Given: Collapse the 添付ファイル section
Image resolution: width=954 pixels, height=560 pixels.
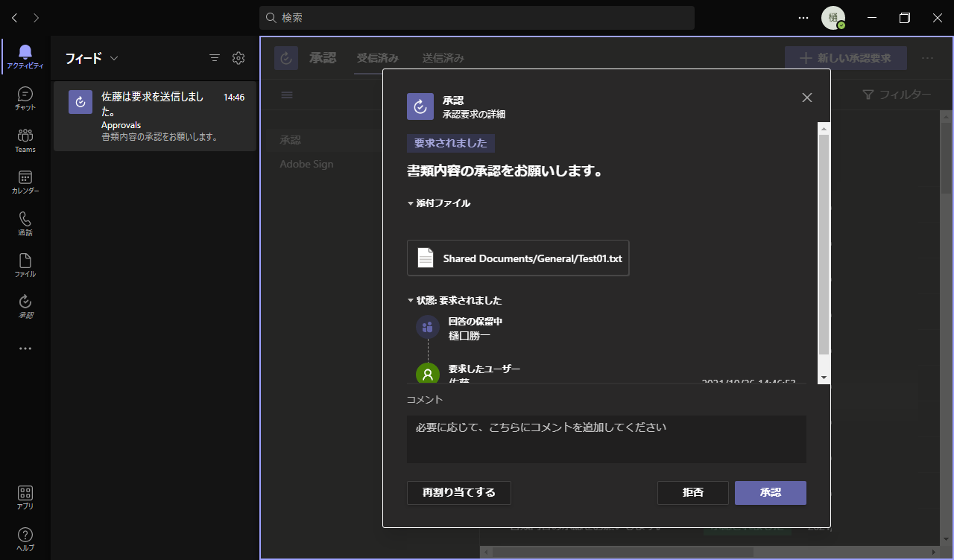Looking at the screenshot, I should [x=439, y=203].
